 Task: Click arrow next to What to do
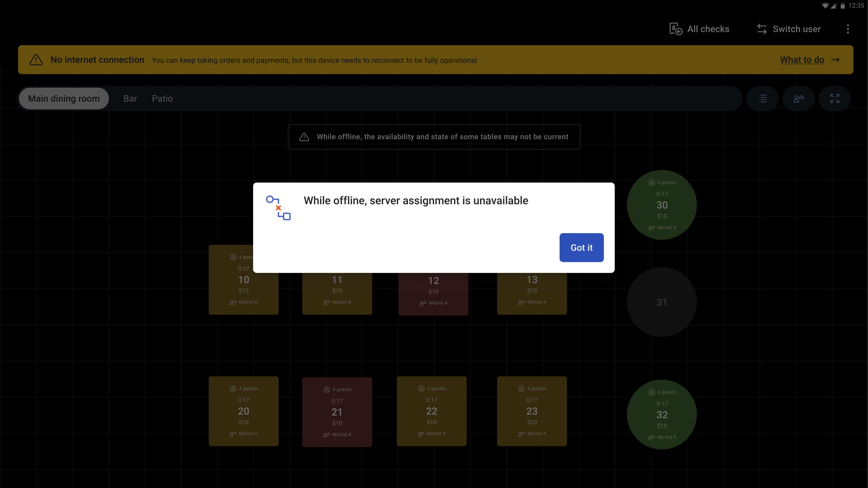[x=835, y=60]
